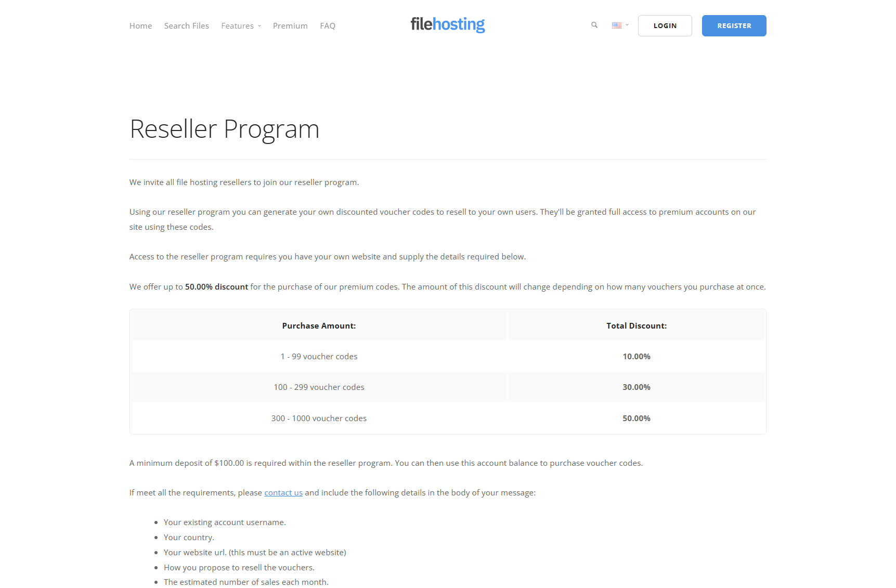Open the Search Files page
Viewport: 896px width, 588px height.
tap(186, 25)
